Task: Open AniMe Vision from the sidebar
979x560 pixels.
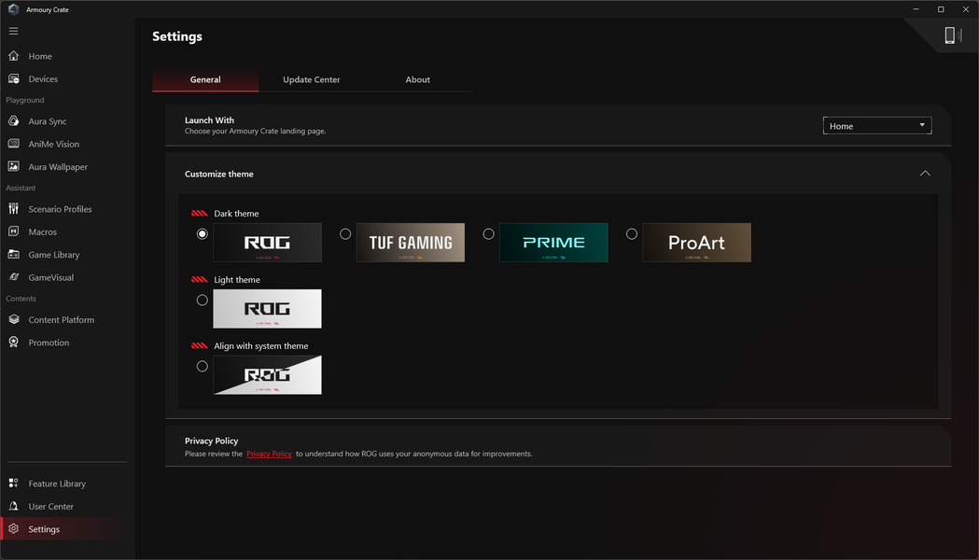Action: pos(54,145)
